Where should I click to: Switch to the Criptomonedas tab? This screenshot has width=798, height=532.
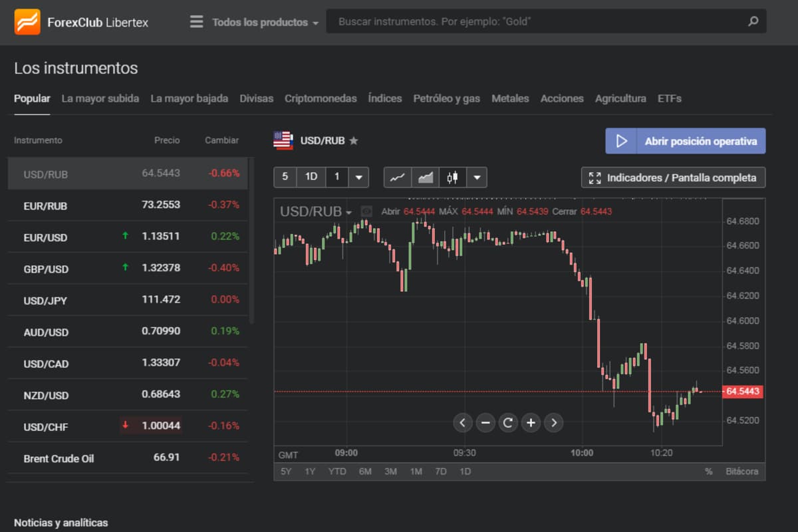pos(321,98)
